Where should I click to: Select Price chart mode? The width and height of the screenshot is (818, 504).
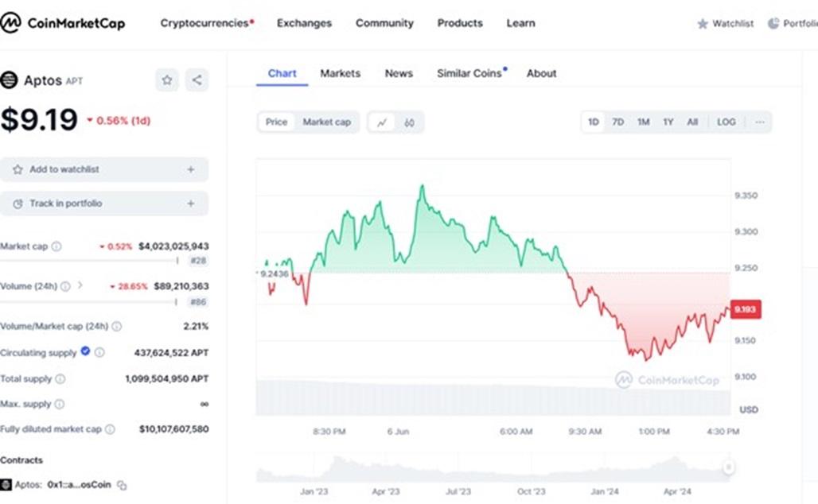[x=276, y=122]
